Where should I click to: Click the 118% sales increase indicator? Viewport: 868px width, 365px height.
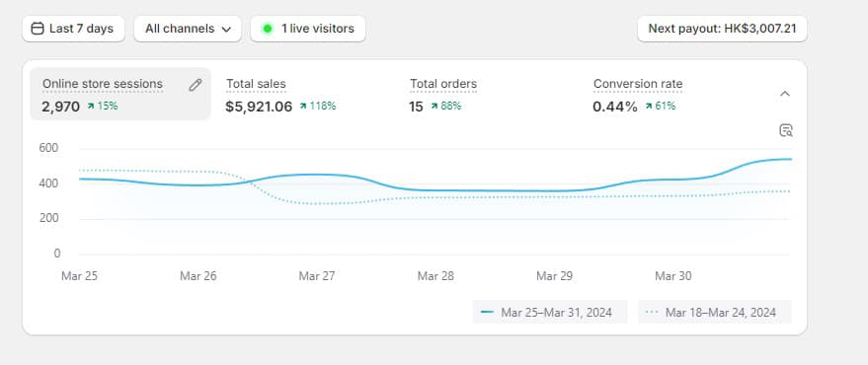[x=318, y=107]
